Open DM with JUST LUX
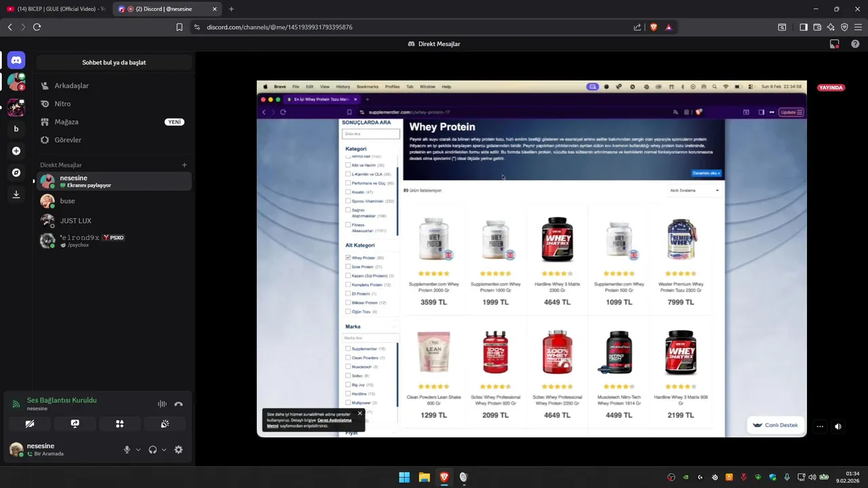The height and width of the screenshot is (488, 868). tap(114, 221)
